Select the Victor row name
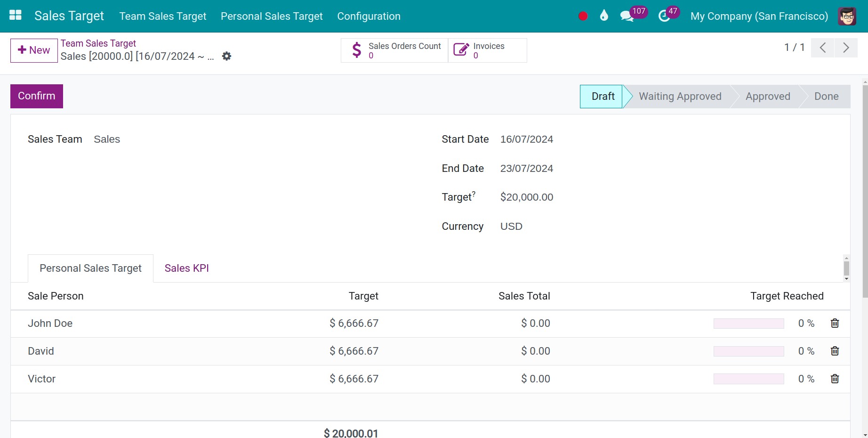The image size is (868, 438). coord(41,379)
